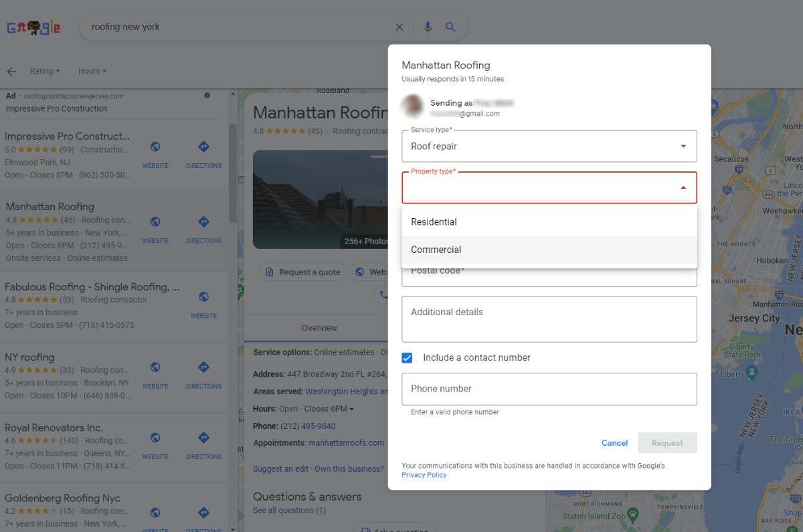This screenshot has height=532, width=803.
Task: Choose Residential property type
Action: coord(549,221)
